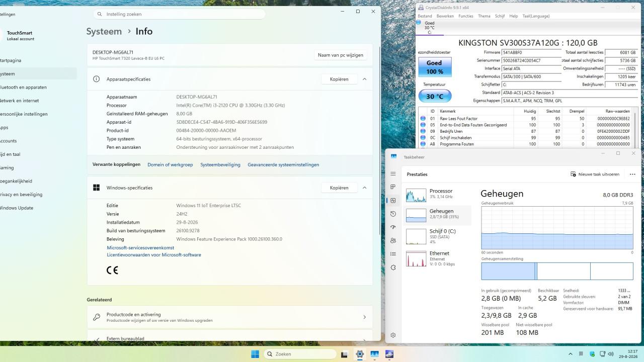
Task: Click the CrystalDiskInfo icon on the taskbar
Action: 389,354
